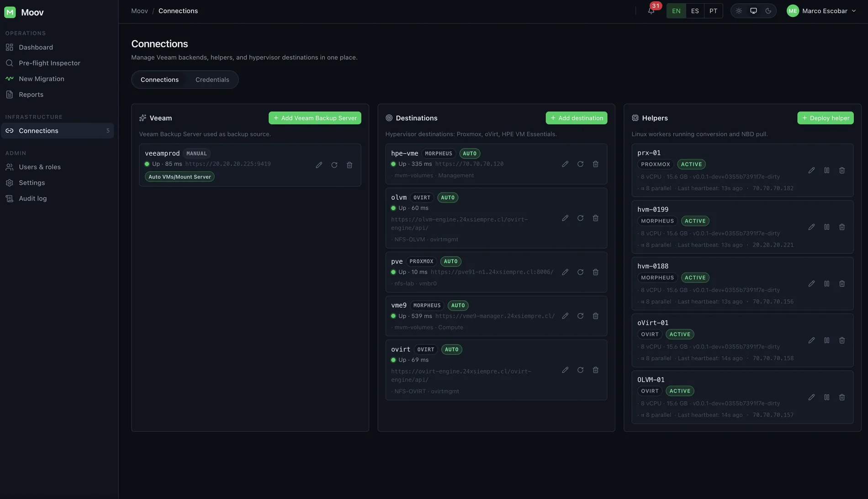Refresh the veeamprod connection
Image resolution: width=868 pixels, height=499 pixels.
coord(334,165)
